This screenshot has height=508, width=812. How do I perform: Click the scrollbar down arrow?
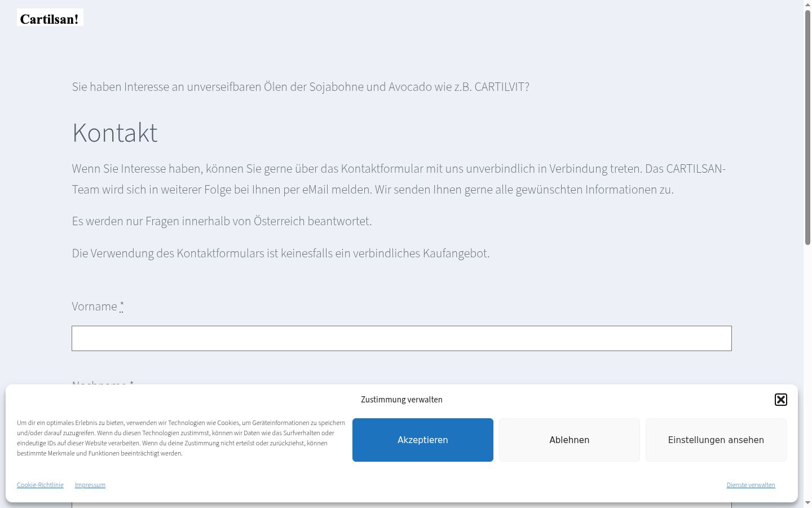(x=807, y=503)
